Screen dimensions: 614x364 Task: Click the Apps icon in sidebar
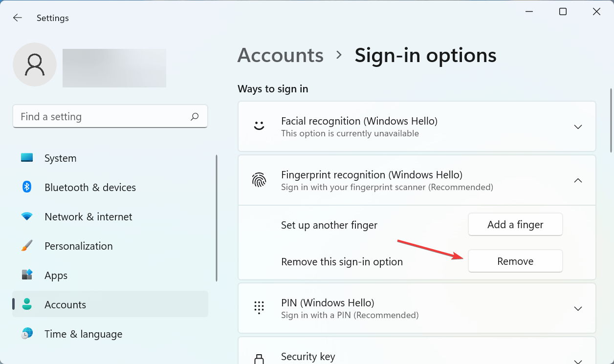[x=27, y=275]
